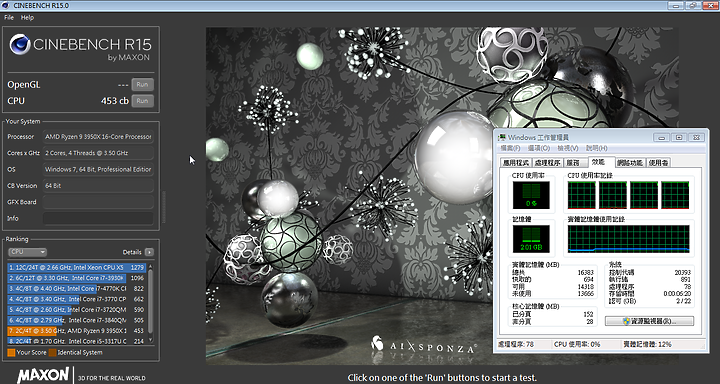This screenshot has width=720, height=384.
Task: Open Task Manager 檔案(F) menu
Action: tap(510, 148)
